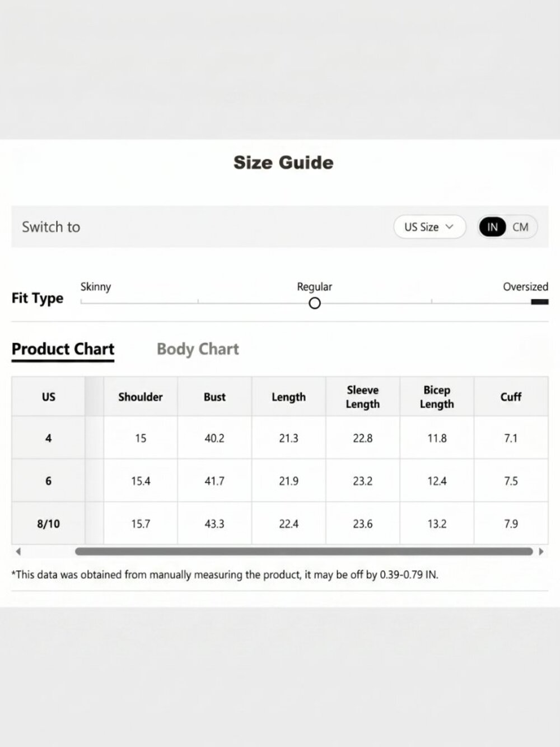Open the Body Chart tab
This screenshot has width=560, height=747.
point(198,349)
